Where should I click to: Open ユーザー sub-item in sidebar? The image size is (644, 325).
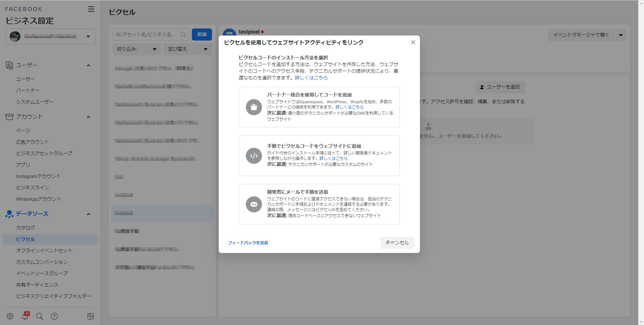pyautogui.click(x=25, y=79)
